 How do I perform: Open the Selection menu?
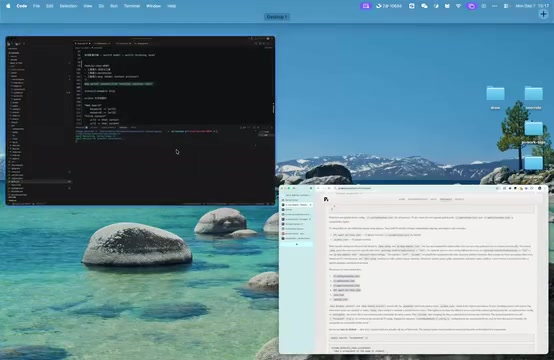68,6
